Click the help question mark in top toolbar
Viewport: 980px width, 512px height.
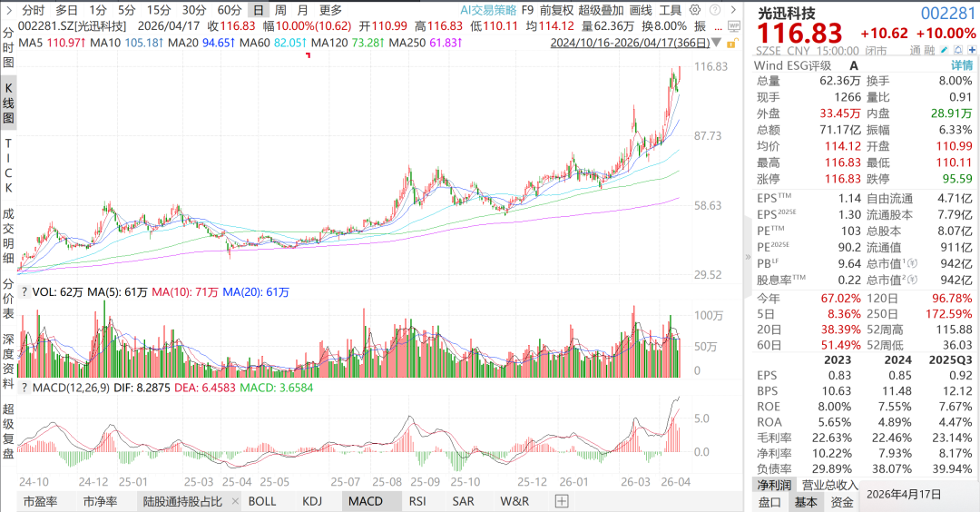coord(715,10)
